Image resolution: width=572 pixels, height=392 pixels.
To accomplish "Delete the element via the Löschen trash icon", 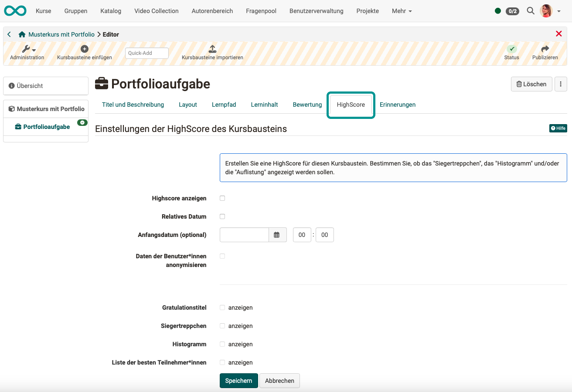I will [531, 84].
